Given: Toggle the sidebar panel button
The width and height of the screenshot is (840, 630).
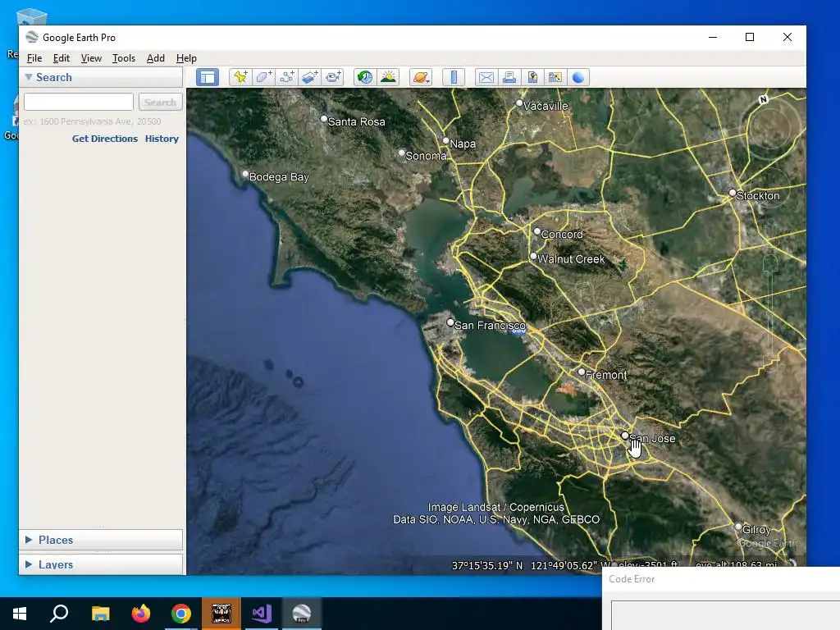Looking at the screenshot, I should (x=208, y=77).
